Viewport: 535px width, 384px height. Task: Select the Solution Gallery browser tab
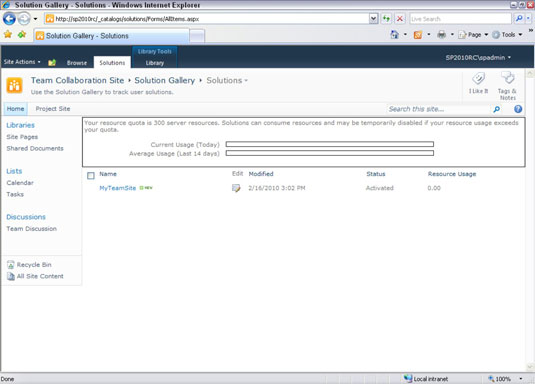[111, 35]
